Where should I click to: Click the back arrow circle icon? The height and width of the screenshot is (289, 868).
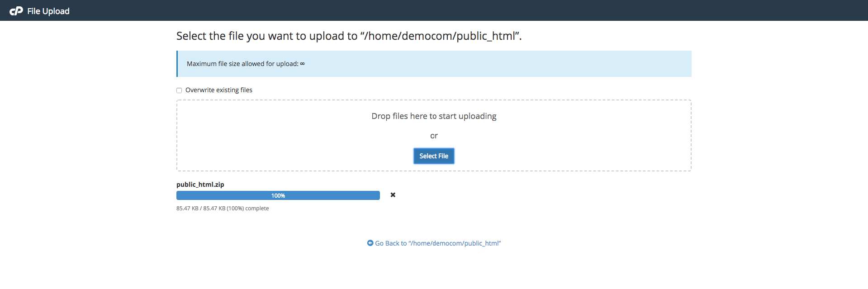tap(370, 243)
